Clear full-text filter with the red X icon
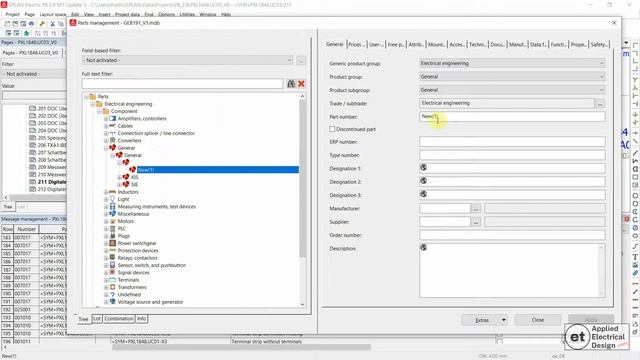Screen dimensions: 640x360 (301, 84)
